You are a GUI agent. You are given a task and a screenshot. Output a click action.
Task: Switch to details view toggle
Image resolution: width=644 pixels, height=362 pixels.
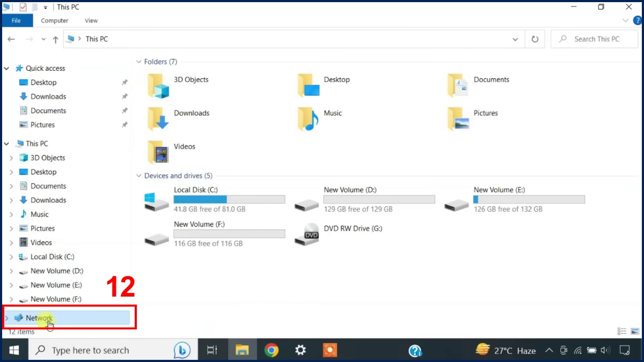tap(622, 331)
